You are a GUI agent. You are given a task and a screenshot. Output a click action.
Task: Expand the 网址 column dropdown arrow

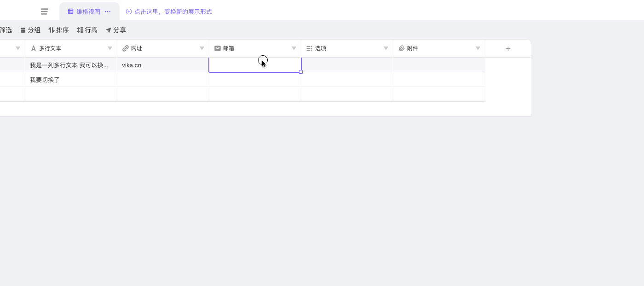point(202,48)
